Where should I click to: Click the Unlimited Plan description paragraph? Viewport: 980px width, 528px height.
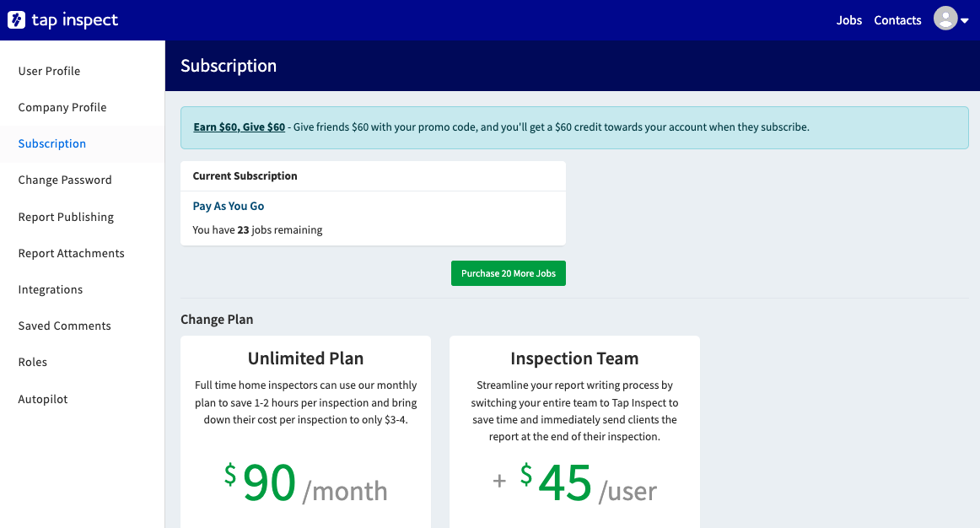(x=305, y=402)
